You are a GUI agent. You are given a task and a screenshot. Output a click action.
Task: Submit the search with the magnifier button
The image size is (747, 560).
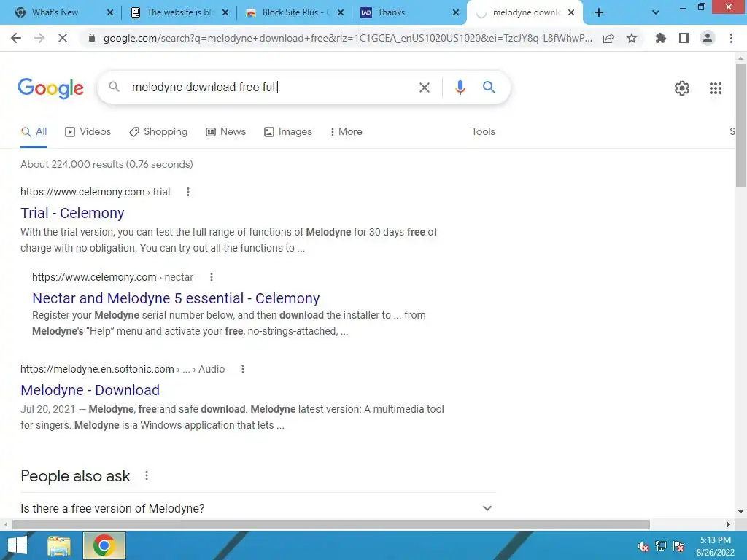489,87
